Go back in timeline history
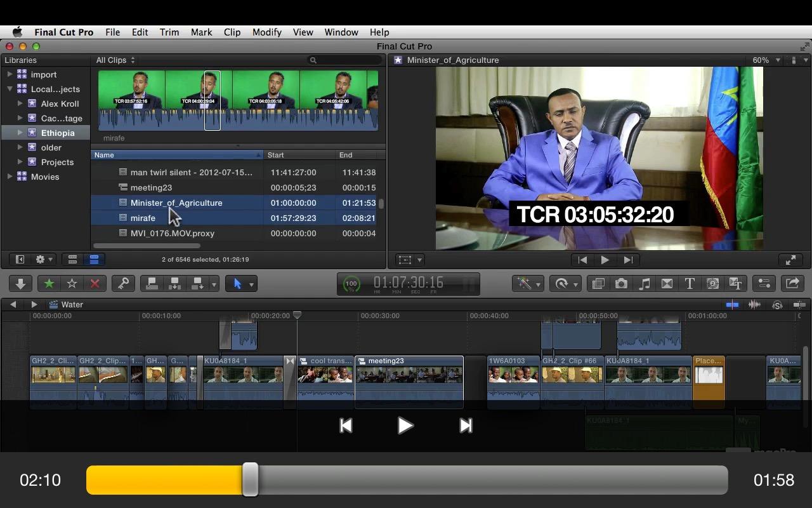The width and height of the screenshot is (812, 508). 13,305
